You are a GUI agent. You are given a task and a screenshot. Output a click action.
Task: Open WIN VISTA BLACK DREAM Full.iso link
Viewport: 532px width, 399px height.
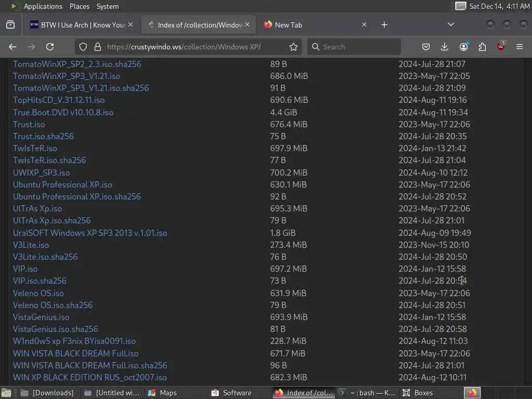(76, 353)
